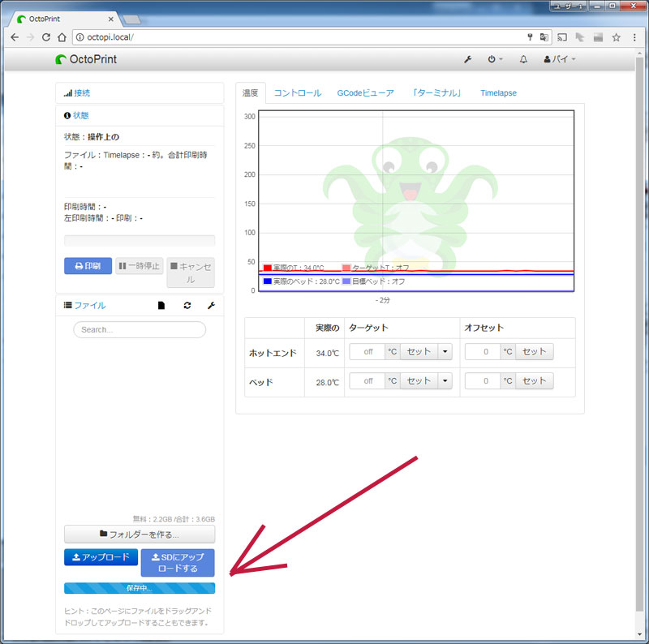649x644 pixels.
Task: Focus the ベッド target temperature field
Action: [367, 380]
